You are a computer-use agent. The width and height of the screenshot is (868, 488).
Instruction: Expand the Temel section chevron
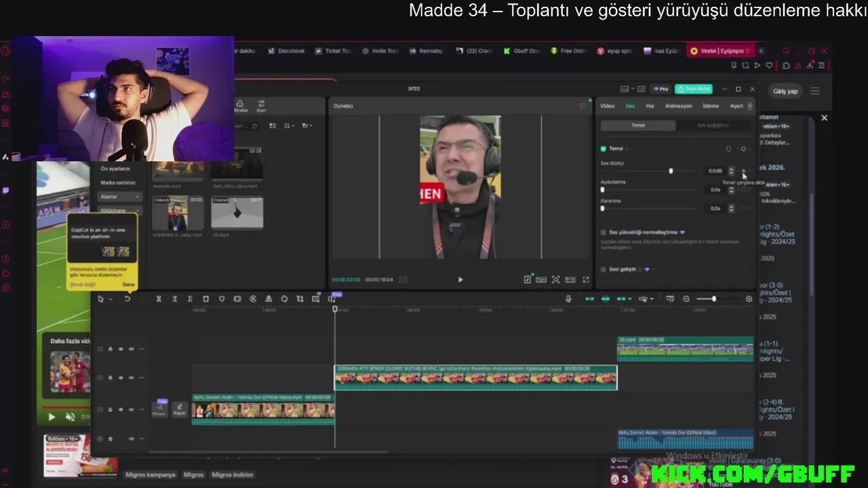(627, 148)
